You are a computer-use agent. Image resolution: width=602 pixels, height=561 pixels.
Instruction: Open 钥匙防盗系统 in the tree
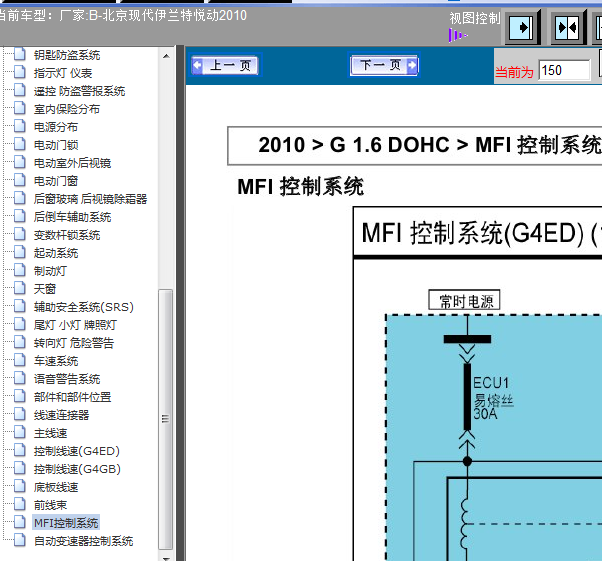(67, 55)
